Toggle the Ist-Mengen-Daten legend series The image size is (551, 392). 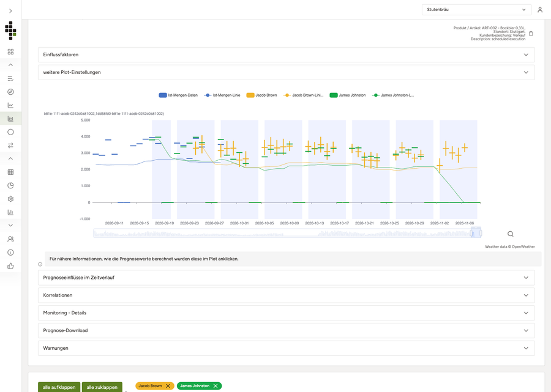178,95
